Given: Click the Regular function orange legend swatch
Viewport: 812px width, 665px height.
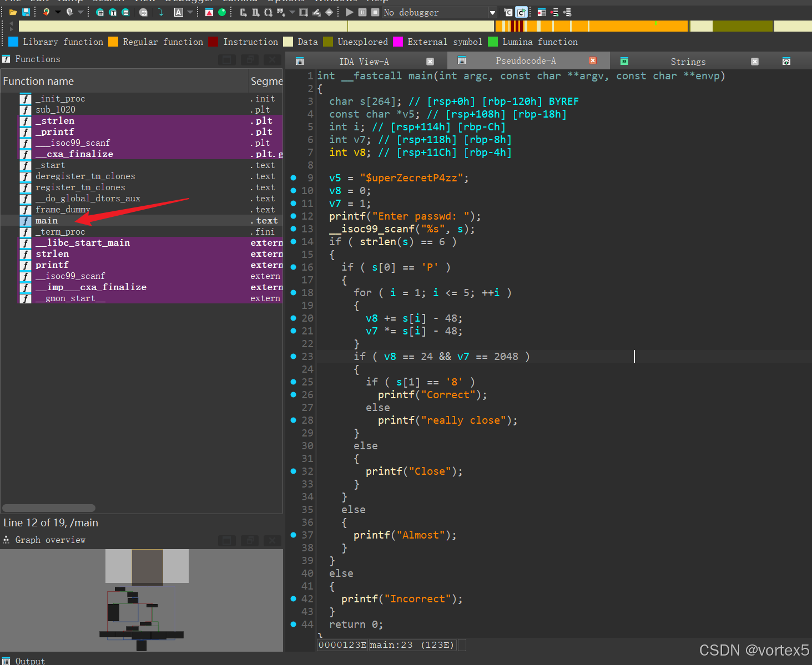Looking at the screenshot, I should coord(113,42).
